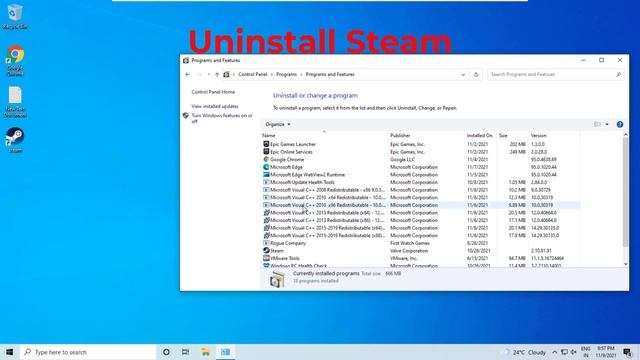Click the Up one level arrow
This screenshot has width=640, height=360.
point(217,74)
